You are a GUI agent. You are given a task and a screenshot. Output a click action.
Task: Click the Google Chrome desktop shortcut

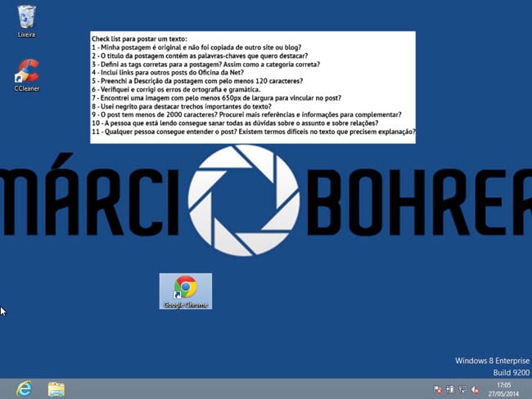tap(186, 290)
